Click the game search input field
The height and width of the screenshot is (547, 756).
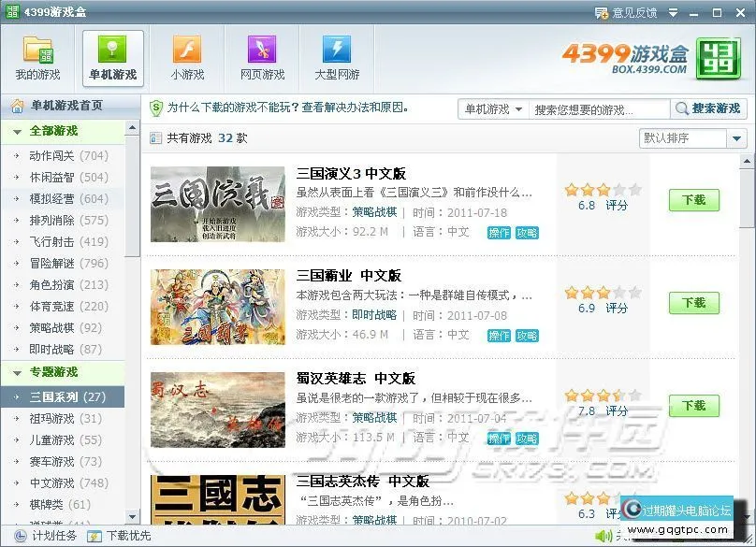point(599,109)
